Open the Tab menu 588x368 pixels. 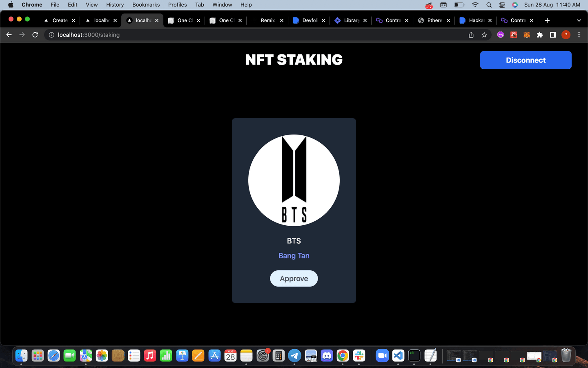click(x=200, y=5)
